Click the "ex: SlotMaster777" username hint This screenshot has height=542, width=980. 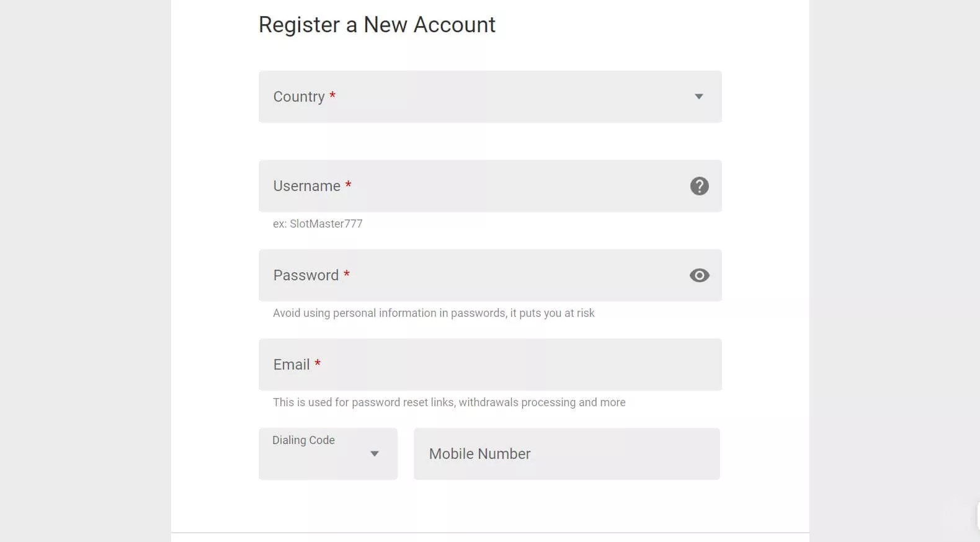point(318,224)
